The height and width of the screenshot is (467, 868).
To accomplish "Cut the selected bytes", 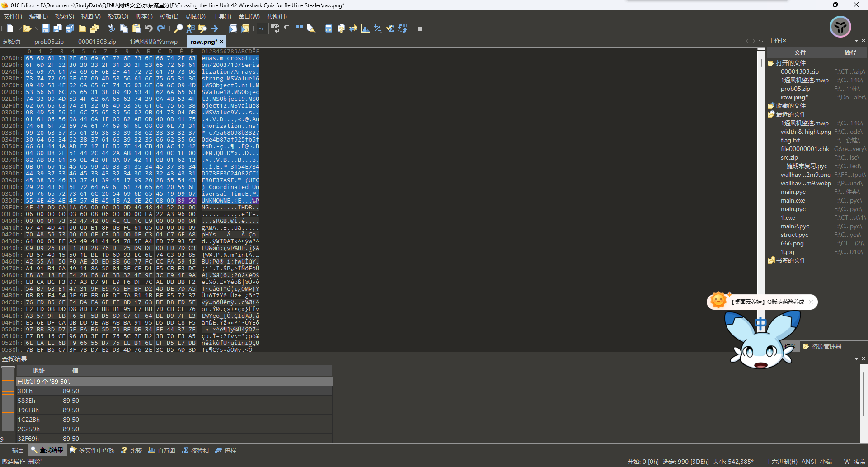I will coord(112,28).
